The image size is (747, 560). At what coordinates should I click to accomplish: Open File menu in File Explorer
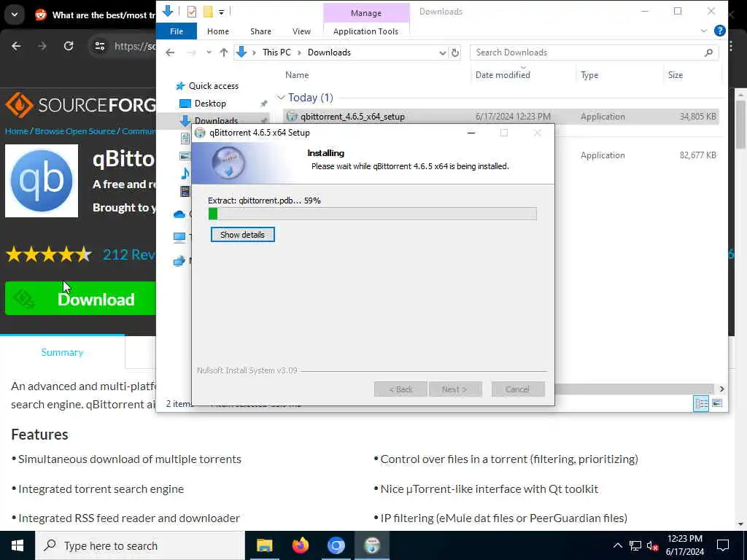(177, 31)
